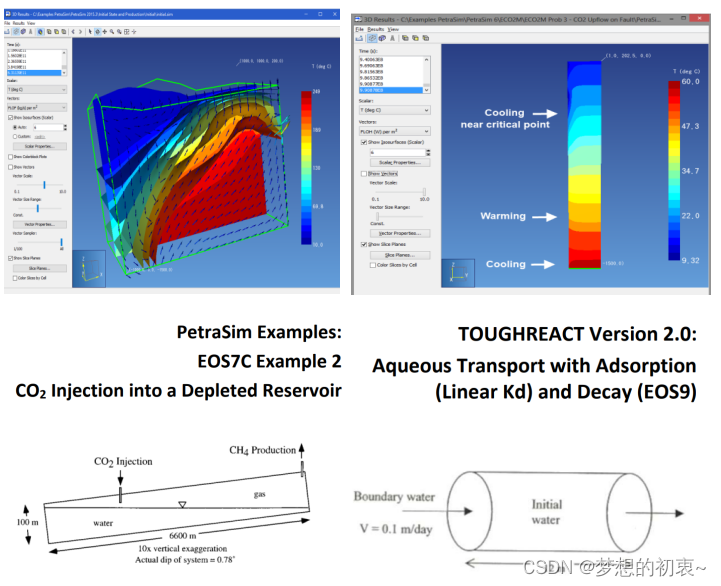
Task: Click third yellow stacked-sheets icon in left toolbar
Action: click(x=63, y=32)
